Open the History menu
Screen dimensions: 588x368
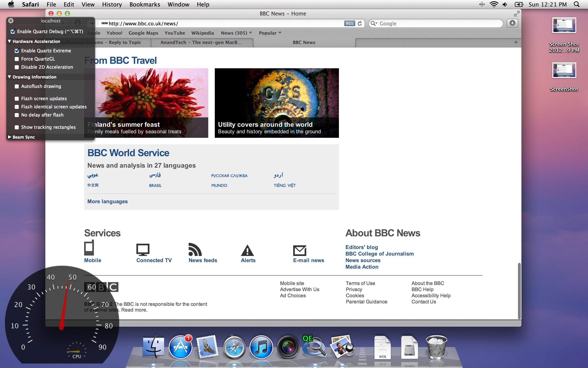pyautogui.click(x=112, y=4)
